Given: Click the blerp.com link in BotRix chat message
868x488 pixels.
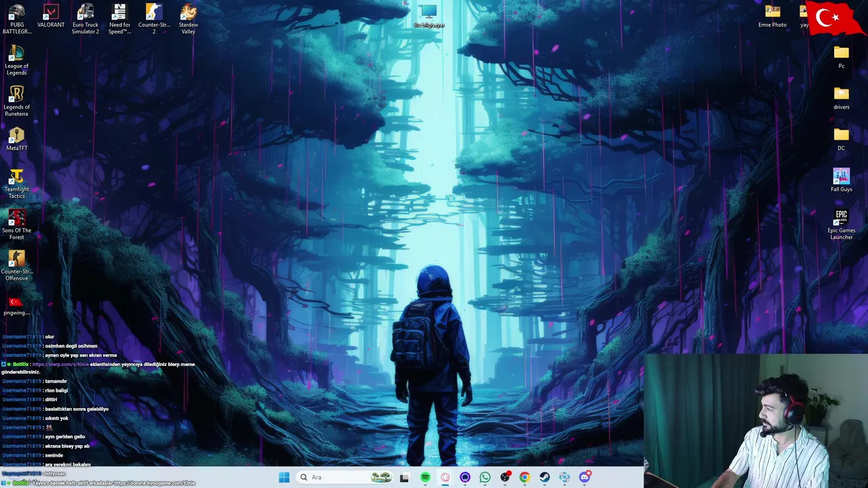Looking at the screenshot, I should coord(60,364).
